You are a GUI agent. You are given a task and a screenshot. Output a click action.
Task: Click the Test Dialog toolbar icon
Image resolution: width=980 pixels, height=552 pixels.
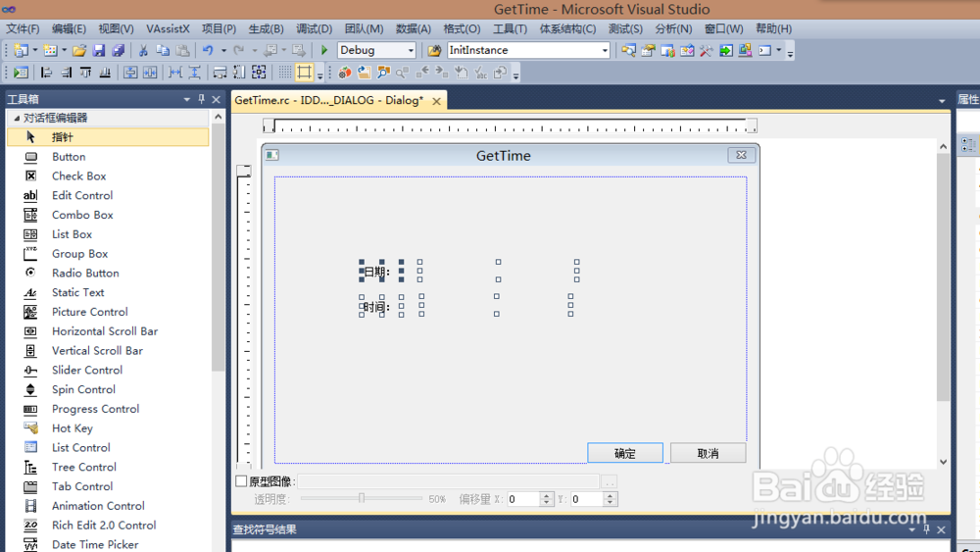point(21,73)
